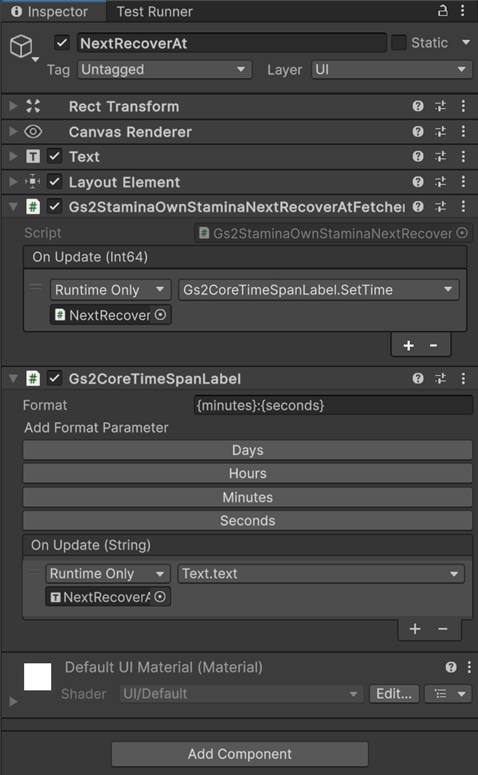Click the Minutes format parameter button
This screenshot has height=775, width=478.
(x=248, y=497)
